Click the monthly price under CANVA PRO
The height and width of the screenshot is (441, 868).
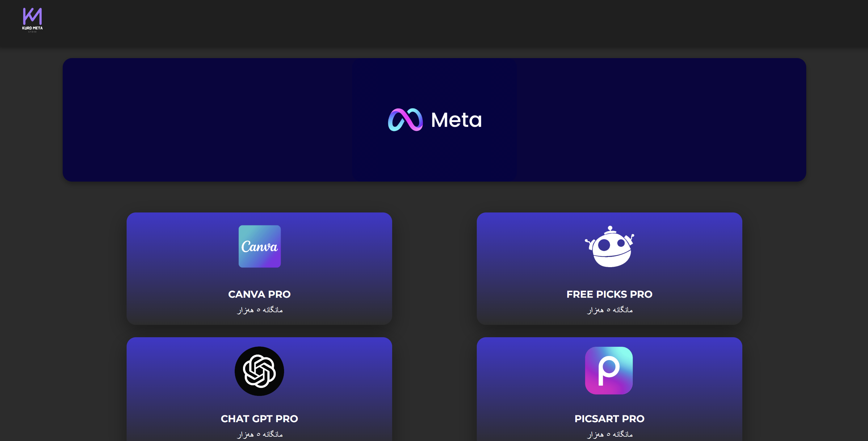click(x=259, y=310)
